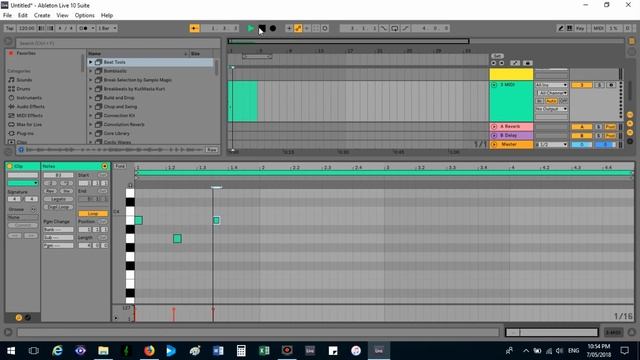Select the Favorites collection in the browser
Image resolution: width=640 pixels, height=360 pixels.
coord(26,53)
